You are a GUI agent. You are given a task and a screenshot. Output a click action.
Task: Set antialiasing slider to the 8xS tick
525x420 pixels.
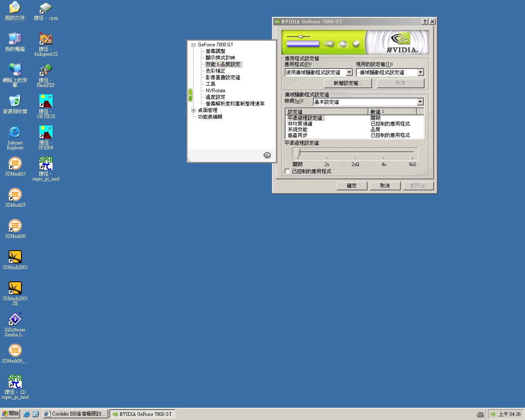(412, 158)
